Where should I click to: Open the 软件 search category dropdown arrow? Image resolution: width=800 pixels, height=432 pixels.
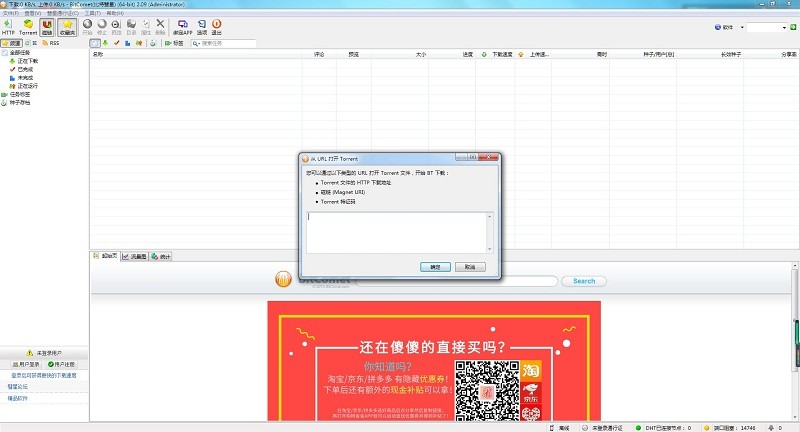[x=741, y=27]
